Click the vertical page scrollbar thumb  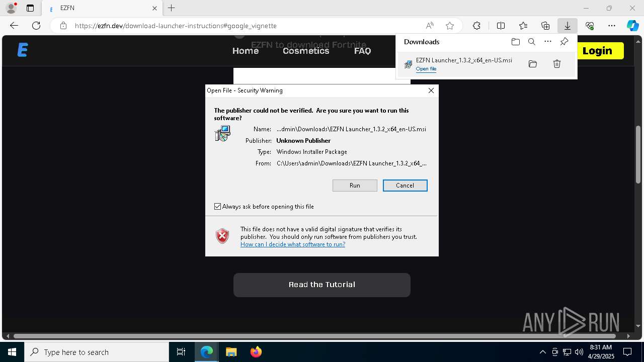638,154
